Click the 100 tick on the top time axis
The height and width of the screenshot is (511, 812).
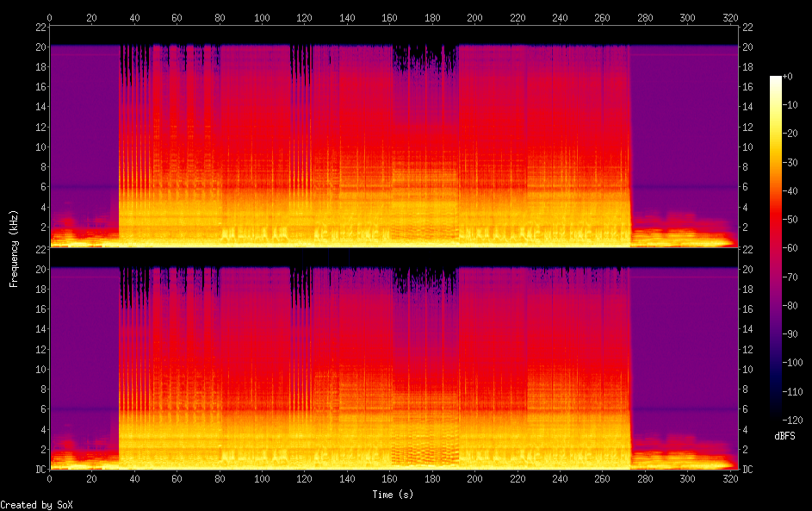pos(262,17)
